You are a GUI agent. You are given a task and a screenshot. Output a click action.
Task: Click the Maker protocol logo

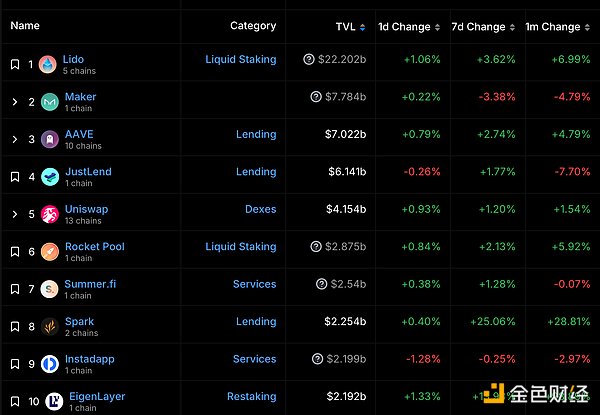[49, 102]
